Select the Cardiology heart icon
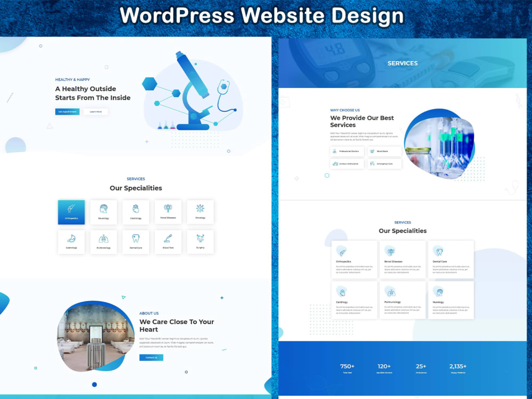Image resolution: width=532 pixels, height=399 pixels. point(136,207)
